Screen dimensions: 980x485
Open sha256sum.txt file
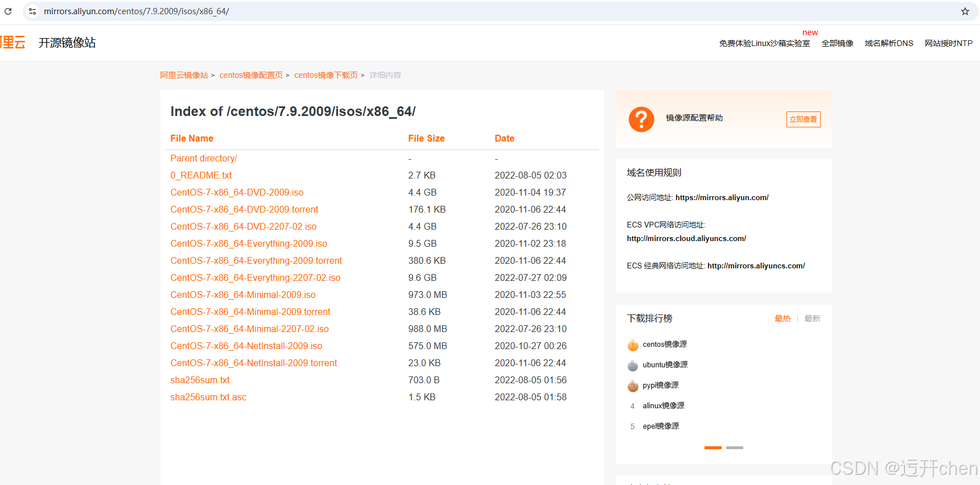[x=200, y=380]
